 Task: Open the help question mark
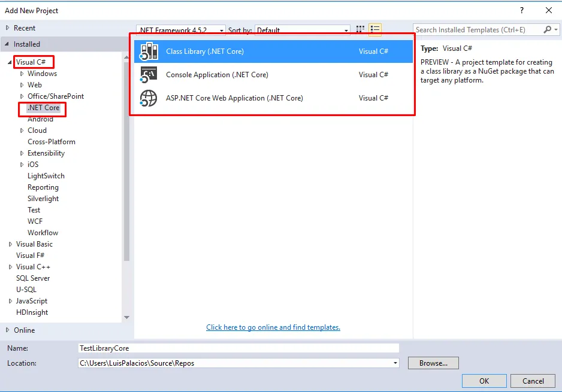point(522,10)
